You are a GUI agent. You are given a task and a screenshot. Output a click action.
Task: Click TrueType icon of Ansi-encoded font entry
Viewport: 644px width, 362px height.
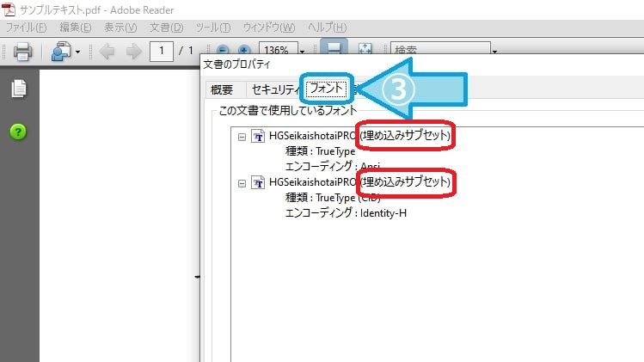click(x=258, y=137)
